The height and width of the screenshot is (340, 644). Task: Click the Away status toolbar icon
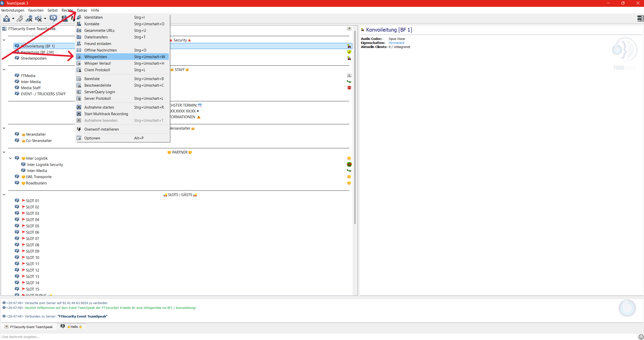tap(7, 18)
